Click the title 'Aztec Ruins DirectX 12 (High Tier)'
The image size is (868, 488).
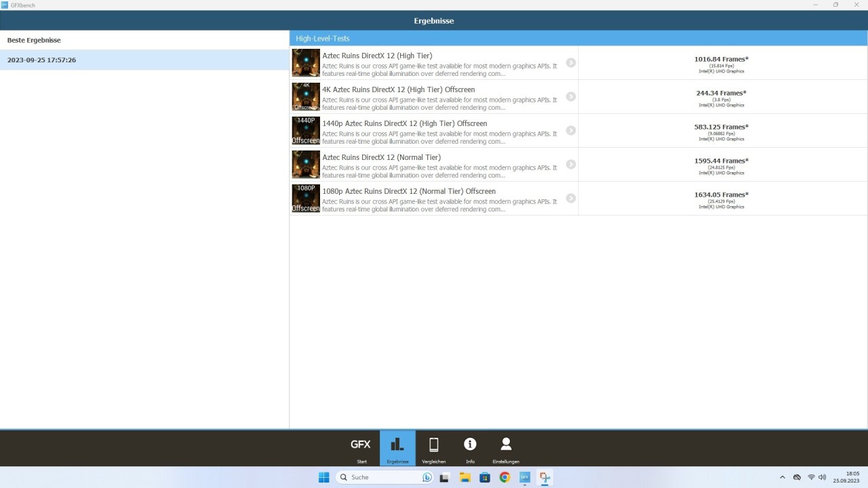click(x=377, y=56)
